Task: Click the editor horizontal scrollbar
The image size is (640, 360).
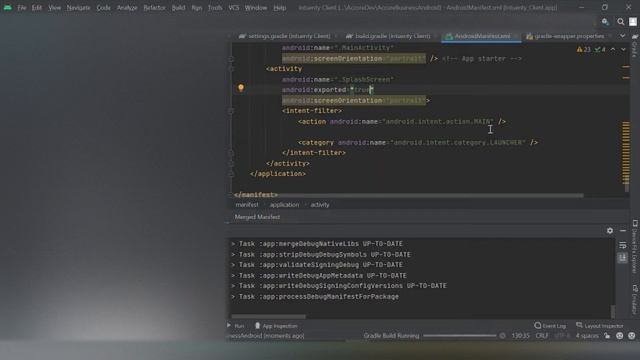Action: 408,196
